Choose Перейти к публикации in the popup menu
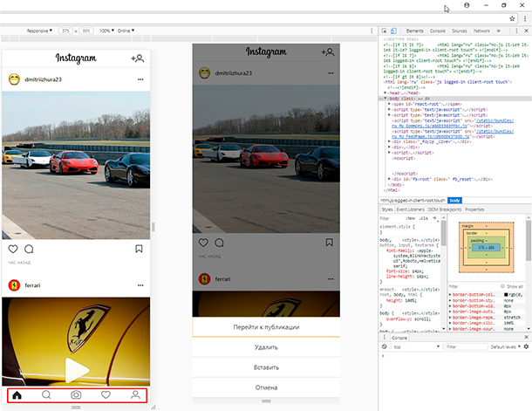 (266, 327)
